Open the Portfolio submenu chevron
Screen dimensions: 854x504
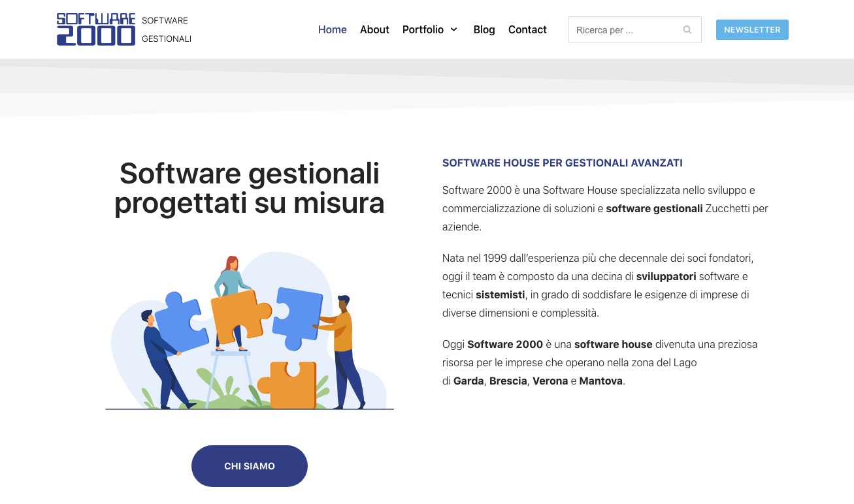(x=453, y=29)
